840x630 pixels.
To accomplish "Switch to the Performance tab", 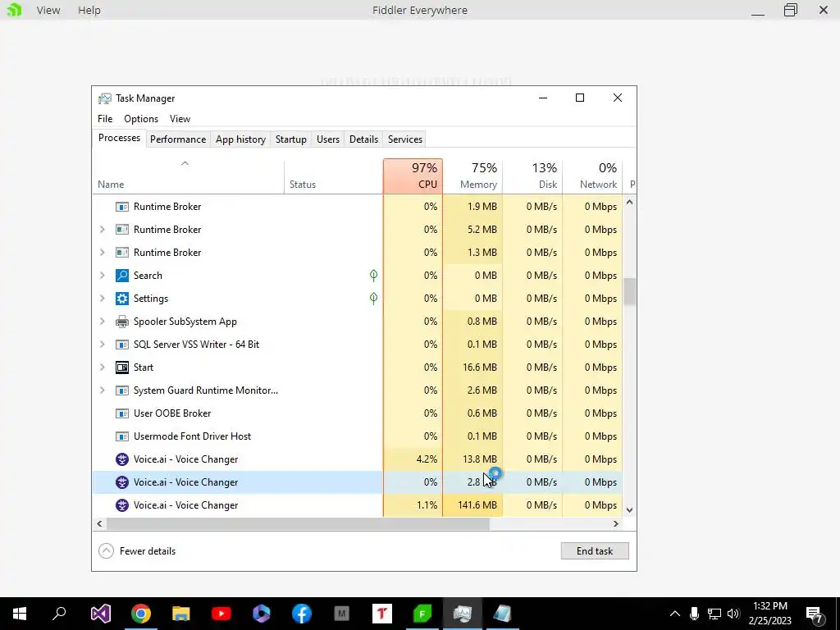I will coord(178,139).
